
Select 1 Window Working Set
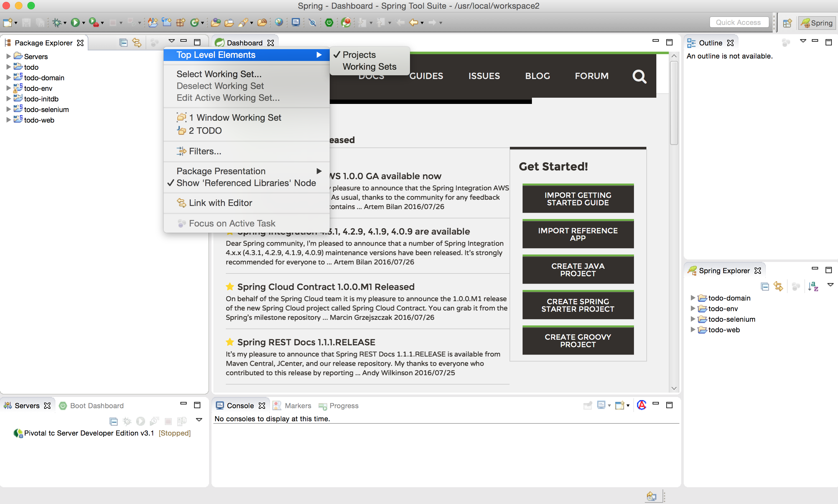point(246,118)
